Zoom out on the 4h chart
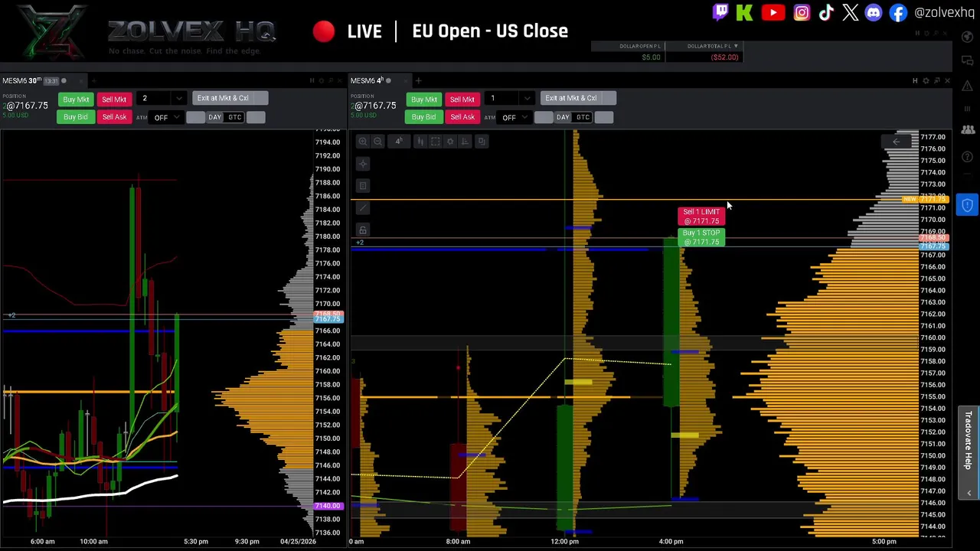Screen dimensions: 980x551 click(377, 142)
